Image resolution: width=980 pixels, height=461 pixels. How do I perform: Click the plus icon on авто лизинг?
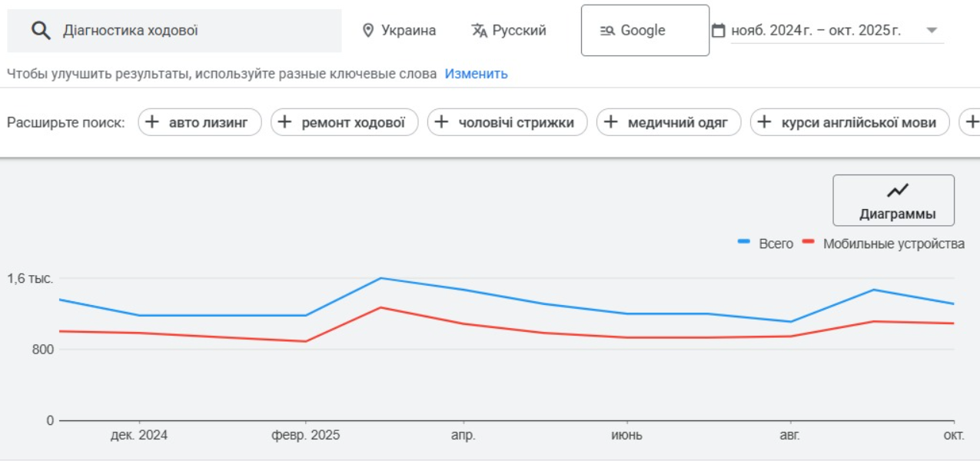(152, 122)
